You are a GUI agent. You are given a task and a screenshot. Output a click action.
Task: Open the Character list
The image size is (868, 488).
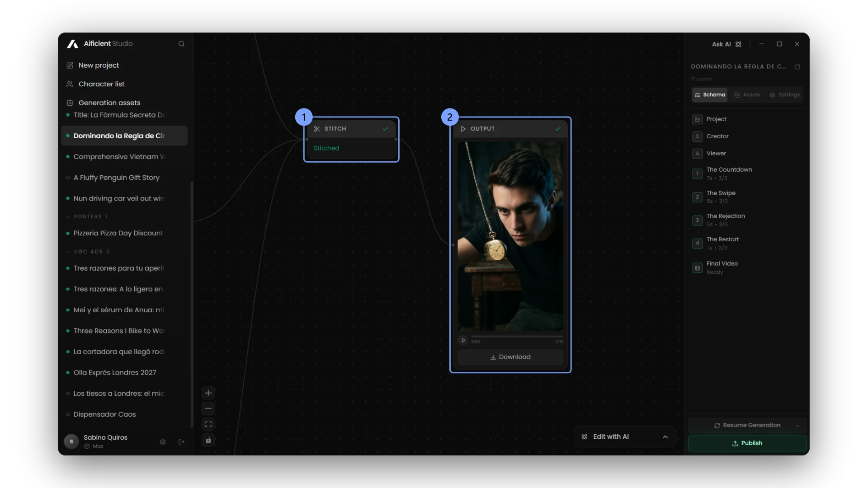(101, 84)
